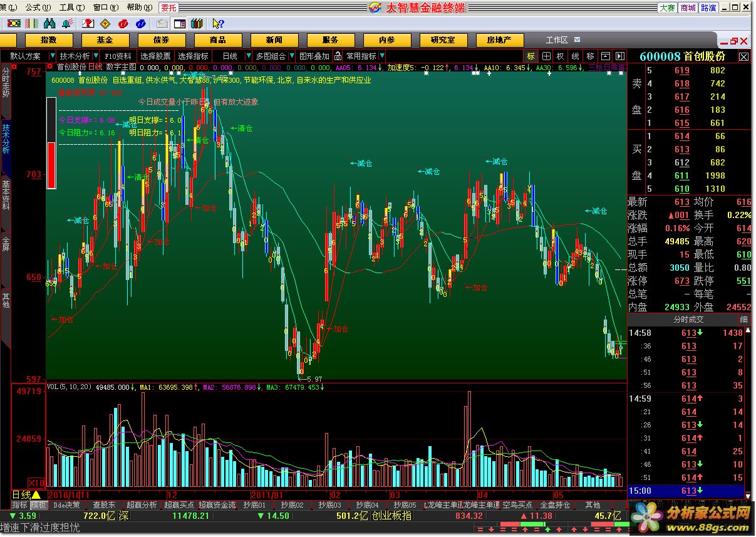This screenshot has width=756, height=537.
Task: Click the lock icon beside 图形叠加
Action: coord(338,56)
